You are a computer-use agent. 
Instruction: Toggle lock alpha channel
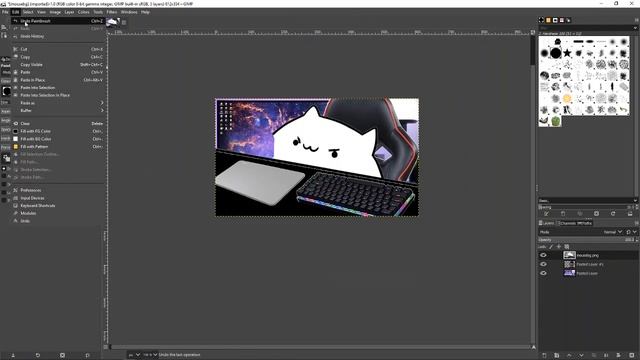click(567, 247)
